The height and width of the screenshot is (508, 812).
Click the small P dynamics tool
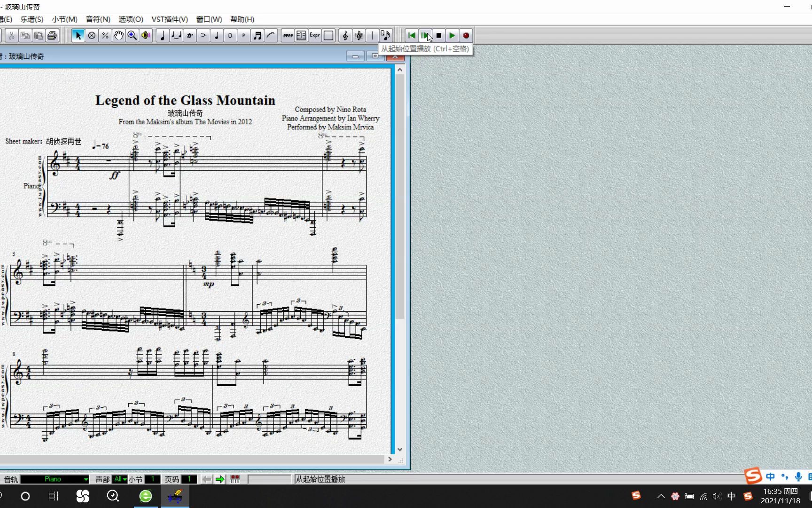tap(244, 35)
